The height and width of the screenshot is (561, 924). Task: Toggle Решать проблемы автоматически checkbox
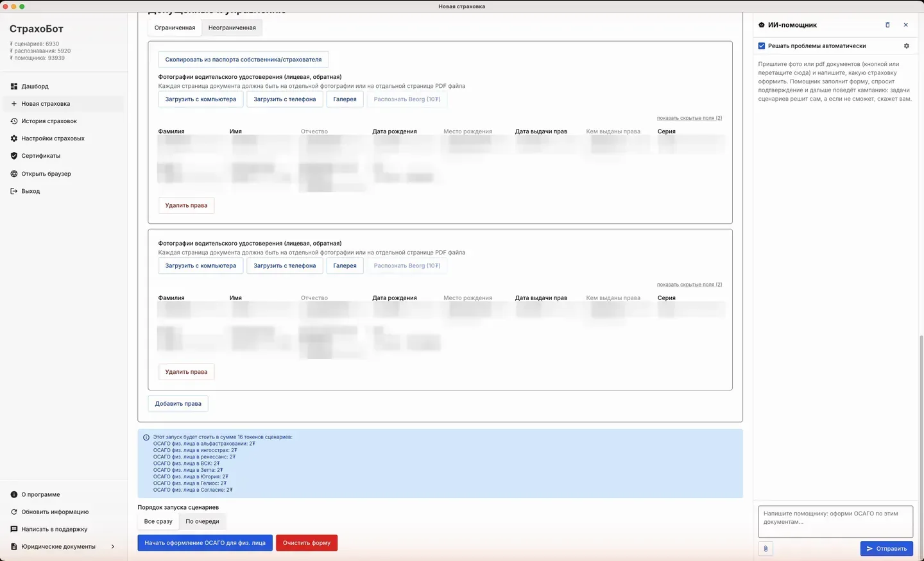point(762,46)
